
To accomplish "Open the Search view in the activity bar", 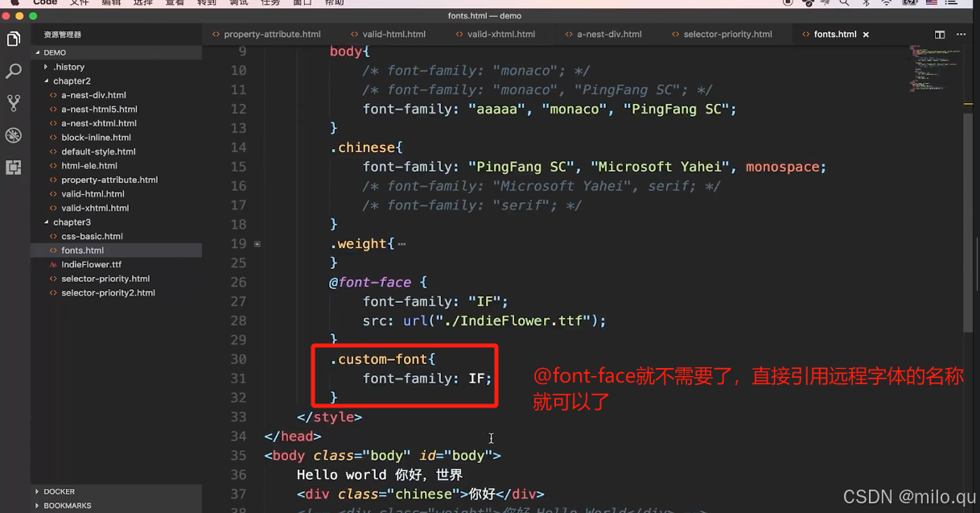I will point(14,72).
